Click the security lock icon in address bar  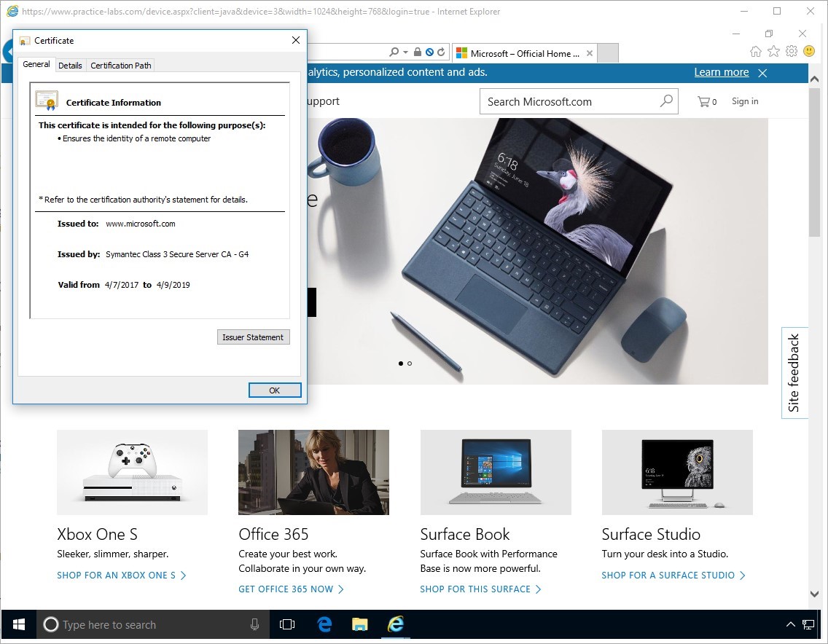click(x=418, y=52)
